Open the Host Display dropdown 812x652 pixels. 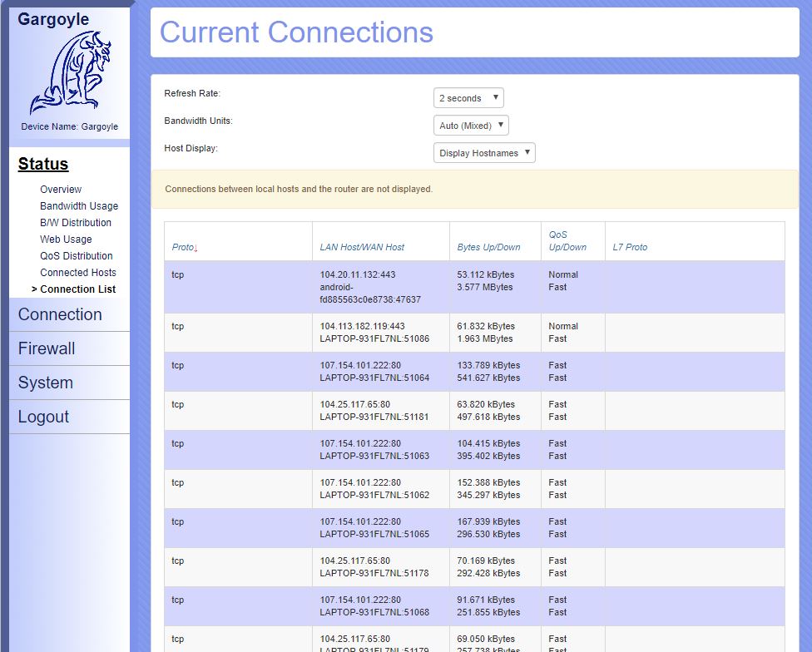coord(484,153)
